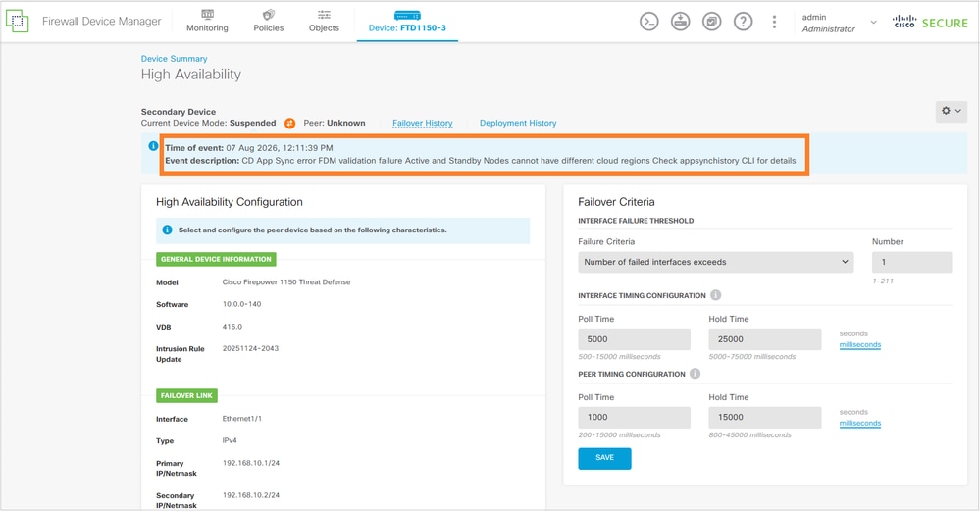Click the deploy changes icon

681,22
